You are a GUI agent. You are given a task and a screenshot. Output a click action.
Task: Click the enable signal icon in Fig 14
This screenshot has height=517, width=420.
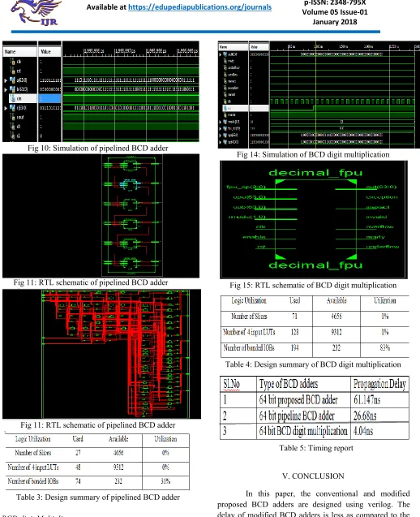225,114
